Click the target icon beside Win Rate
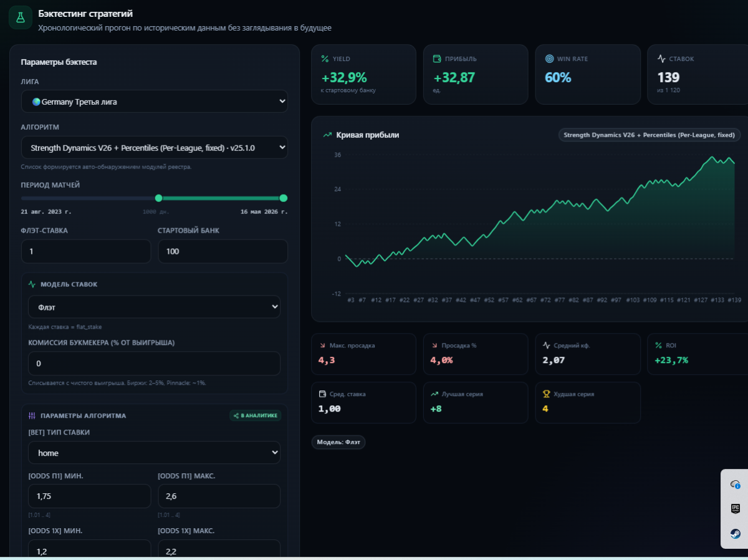The width and height of the screenshot is (748, 560). pyautogui.click(x=549, y=59)
